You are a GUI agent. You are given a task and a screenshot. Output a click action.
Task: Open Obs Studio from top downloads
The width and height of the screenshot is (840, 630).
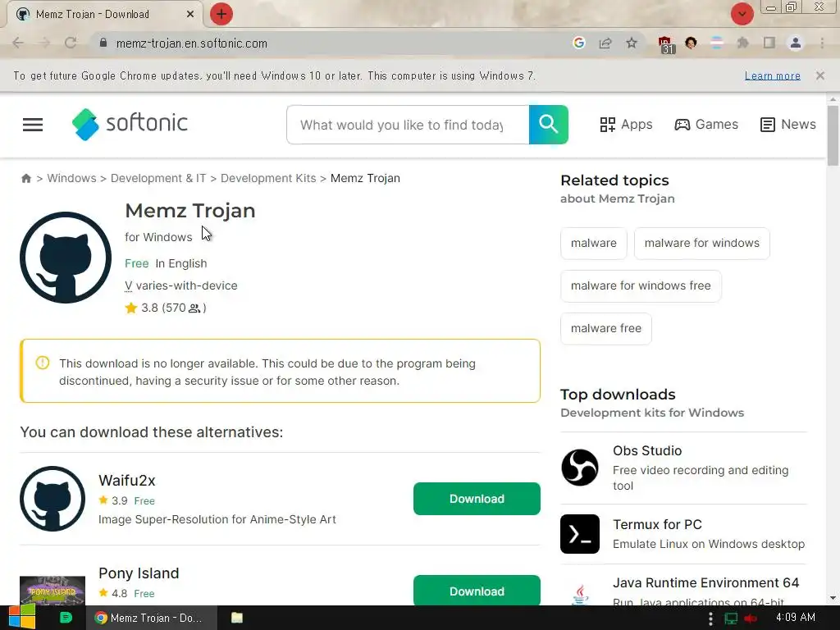647,450
